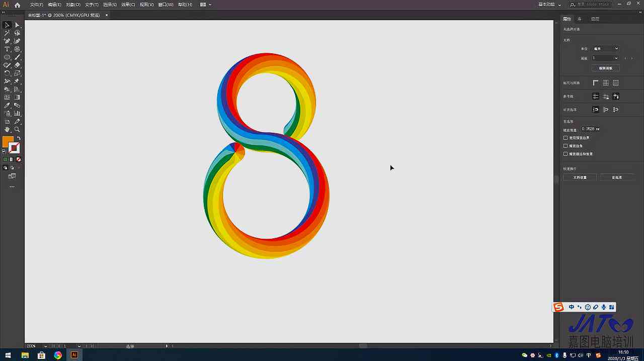Set paint to None (red slash)
This screenshot has height=361, width=644.
pyautogui.click(x=19, y=159)
